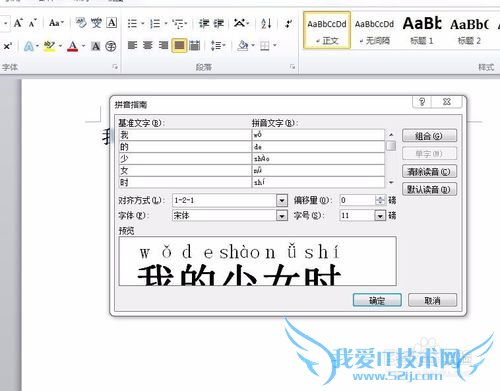Select the 标题 1 style
This screenshot has height=391, width=500.
coord(422,30)
